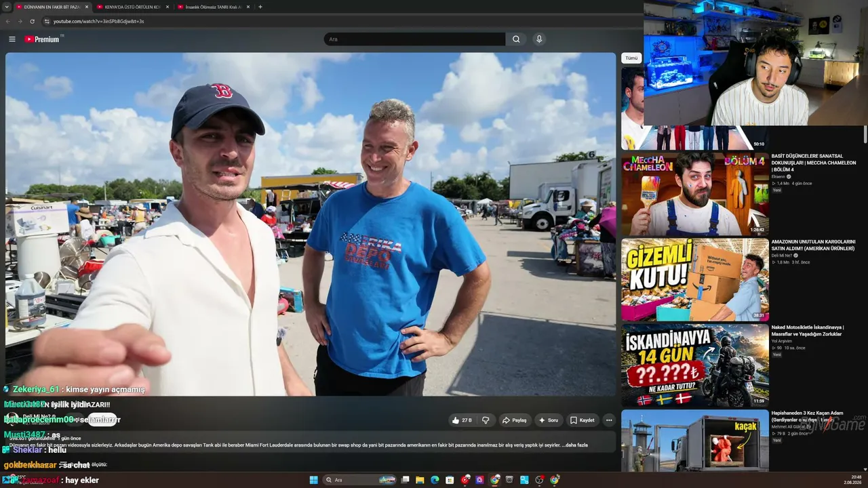Click the Windows taskbar search box
The width and height of the screenshot is (868, 488).
(x=359, y=480)
